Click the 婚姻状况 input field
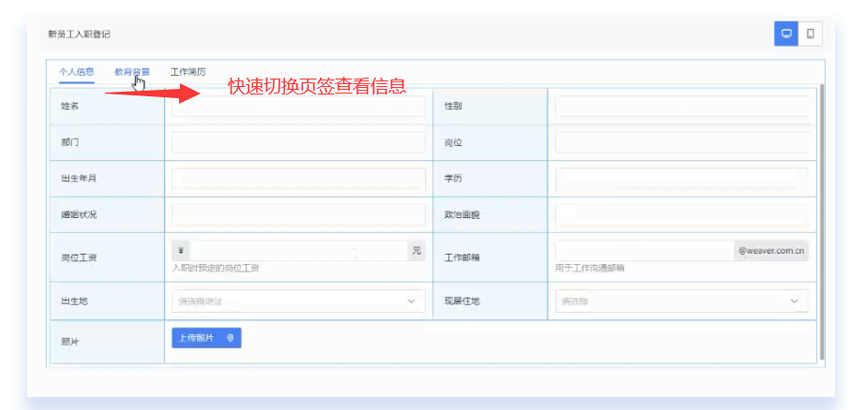The height and width of the screenshot is (410, 861). pyautogui.click(x=298, y=214)
